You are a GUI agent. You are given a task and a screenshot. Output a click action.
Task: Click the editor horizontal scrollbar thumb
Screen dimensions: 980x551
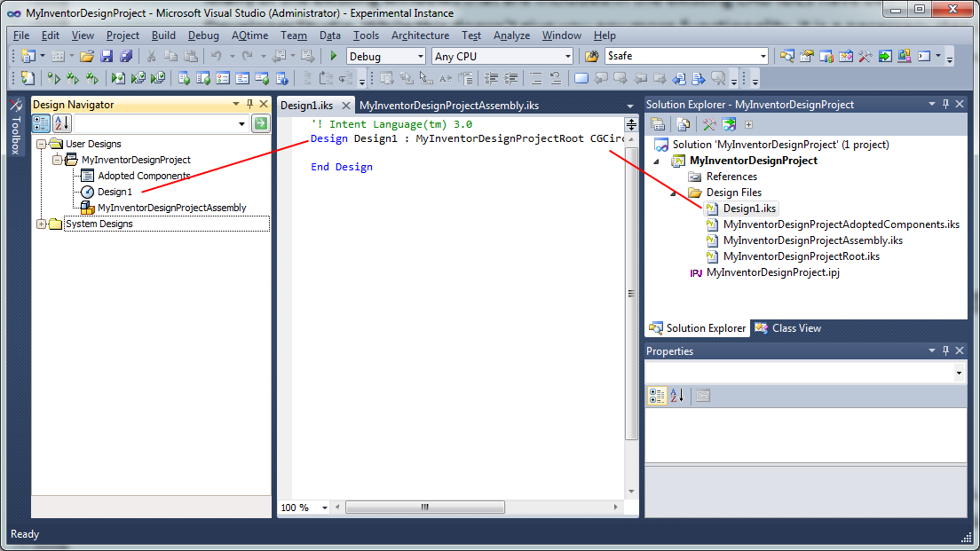(425, 508)
